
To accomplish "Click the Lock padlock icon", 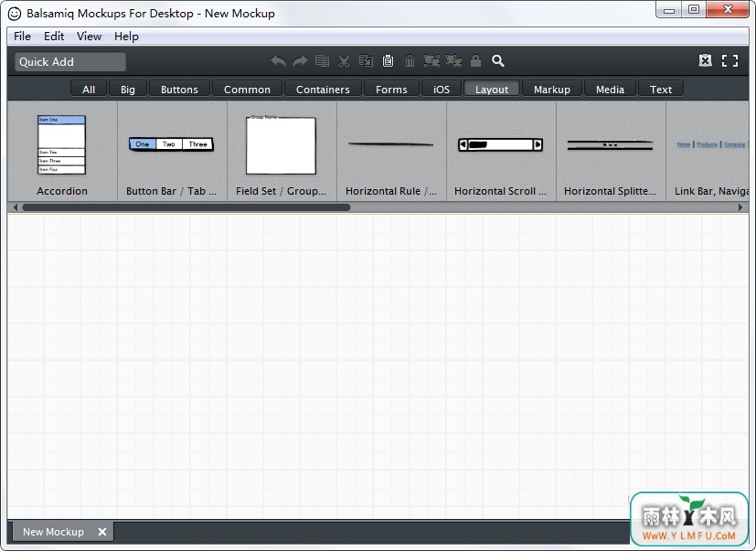I will (476, 60).
